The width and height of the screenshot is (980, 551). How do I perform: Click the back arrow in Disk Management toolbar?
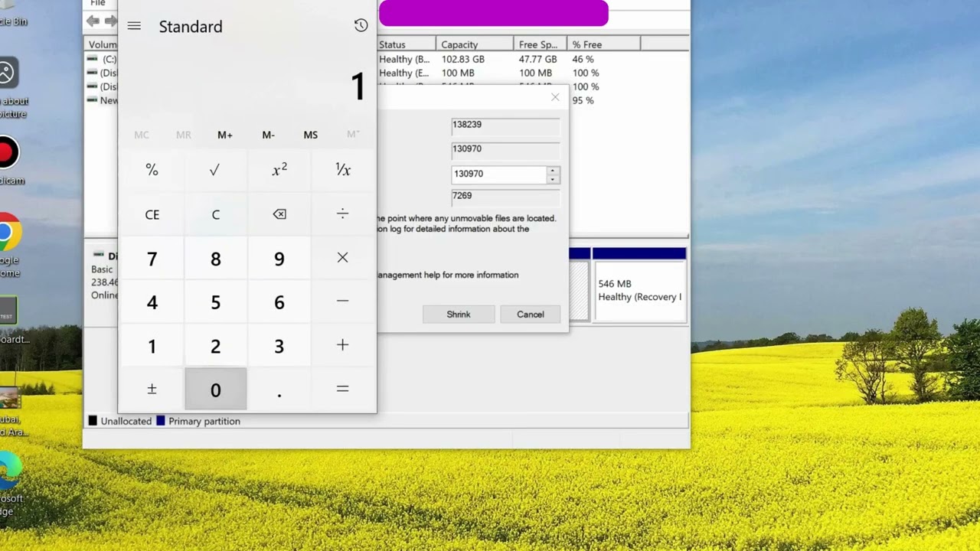[x=93, y=21]
